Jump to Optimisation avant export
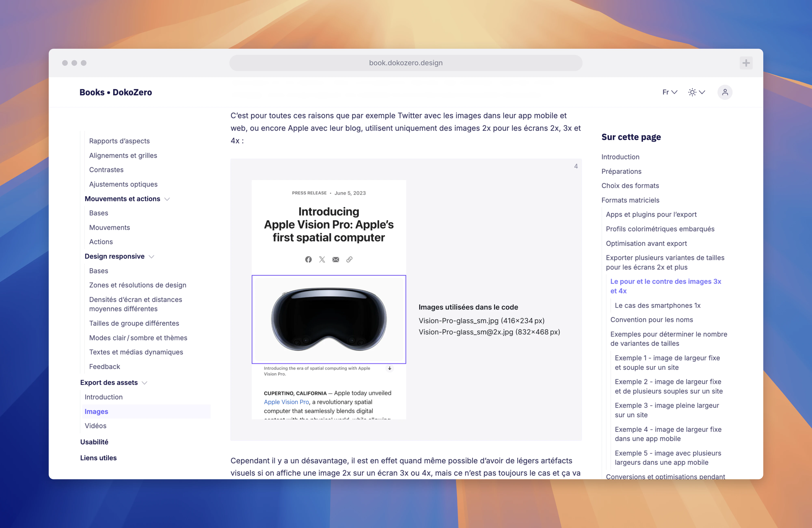The image size is (812, 528). [x=646, y=243]
